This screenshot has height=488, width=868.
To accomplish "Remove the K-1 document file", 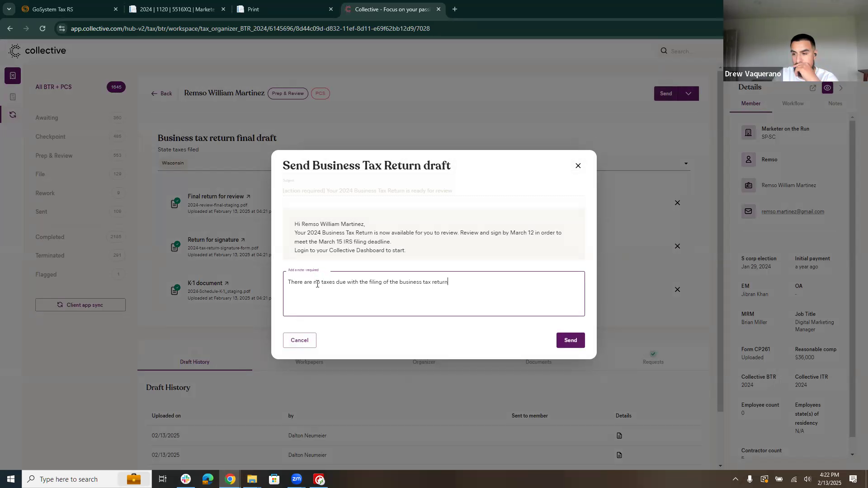I will coord(677,290).
